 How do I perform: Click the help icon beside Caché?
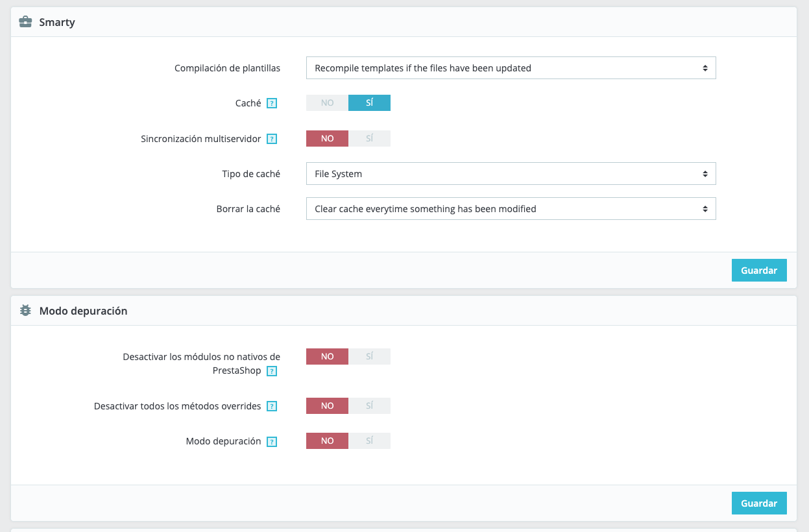(272, 103)
